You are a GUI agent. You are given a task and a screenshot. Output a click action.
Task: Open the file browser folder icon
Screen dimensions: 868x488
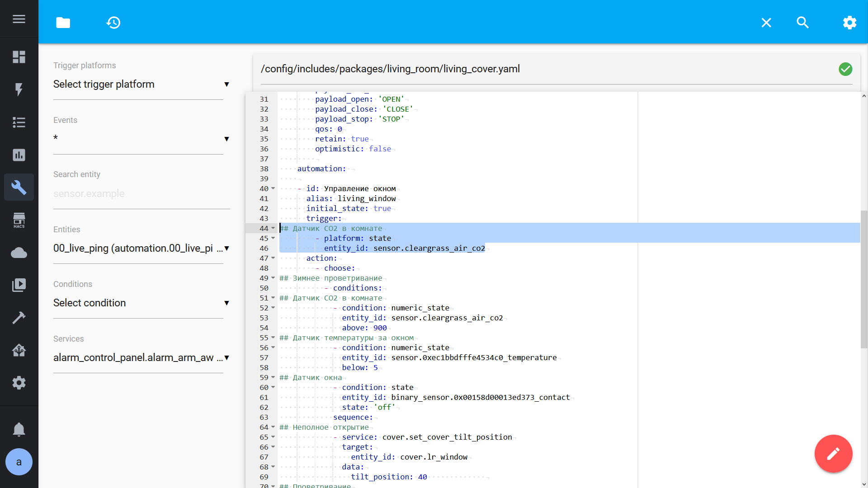pyautogui.click(x=63, y=23)
